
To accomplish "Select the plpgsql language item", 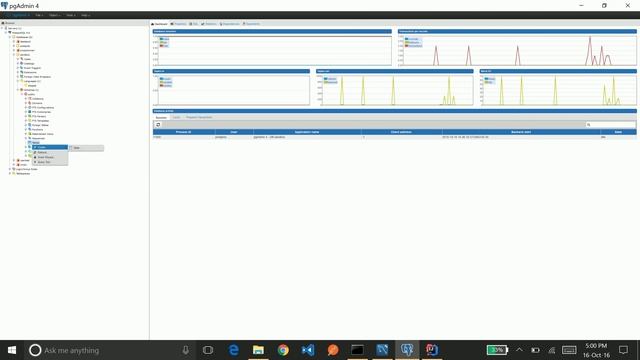I will 32,86.
